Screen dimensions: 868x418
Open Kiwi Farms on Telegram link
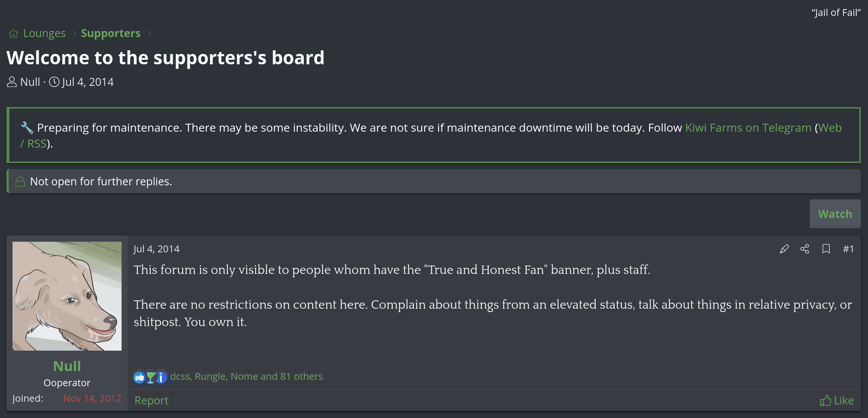click(x=748, y=128)
